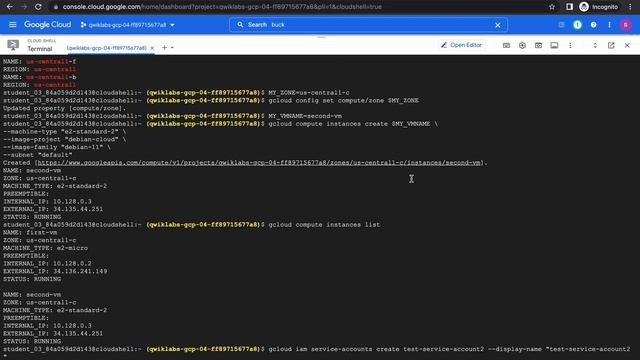Open the notifications badge showing 1
Viewport: 640px width, 360px height.
coord(577,25)
